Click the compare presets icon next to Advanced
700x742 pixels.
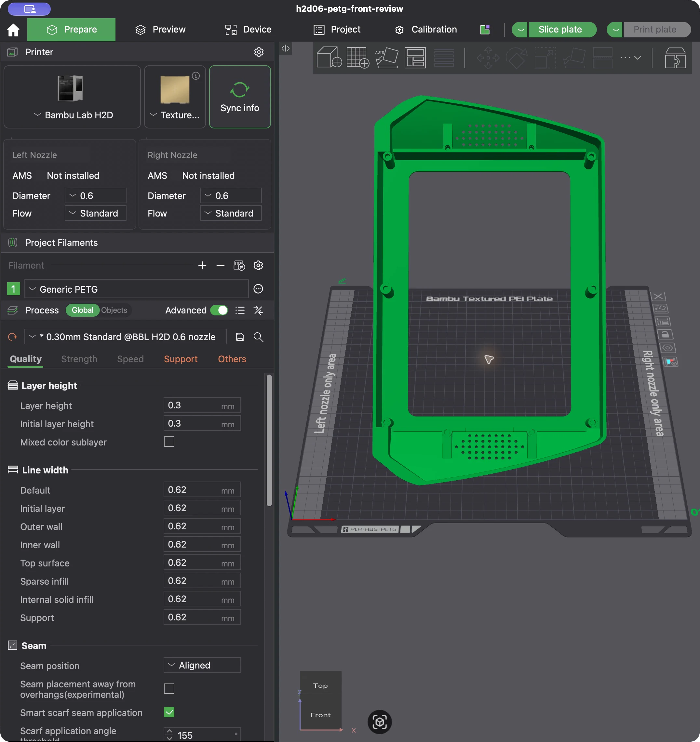pos(258,310)
